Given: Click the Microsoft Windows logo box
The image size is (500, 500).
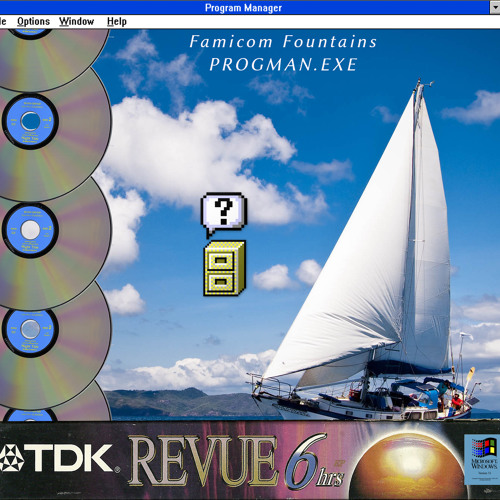Looking at the screenshot, I should [482, 459].
